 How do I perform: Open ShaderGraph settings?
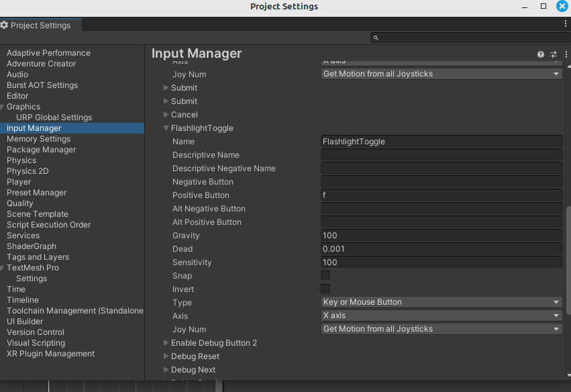coord(32,246)
